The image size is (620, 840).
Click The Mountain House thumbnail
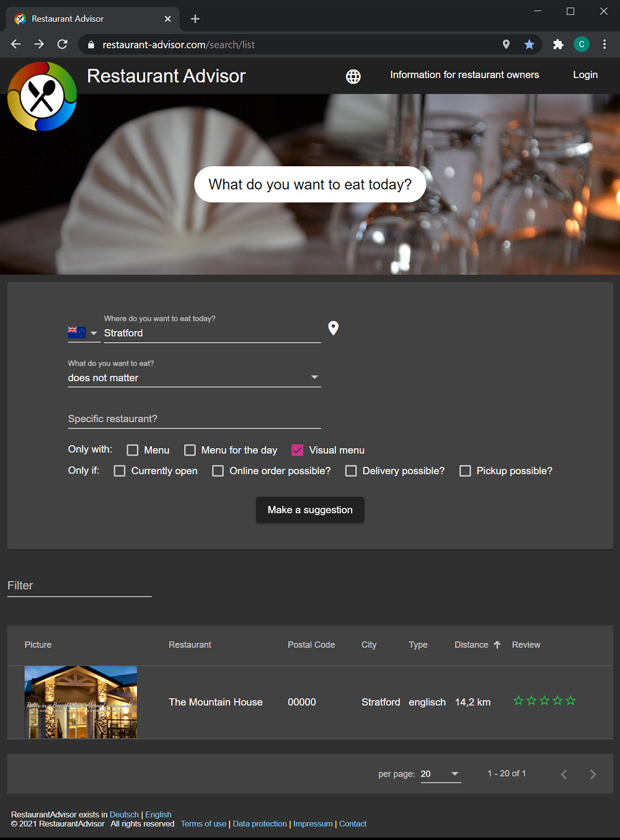tap(81, 702)
